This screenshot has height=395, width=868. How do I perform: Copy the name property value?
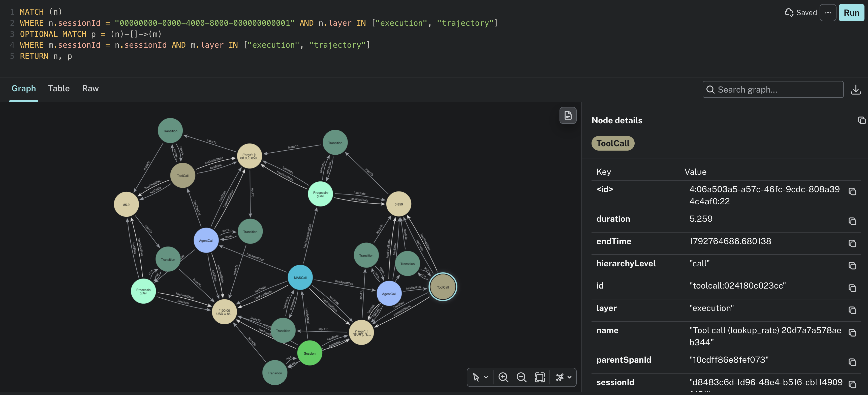[852, 333]
